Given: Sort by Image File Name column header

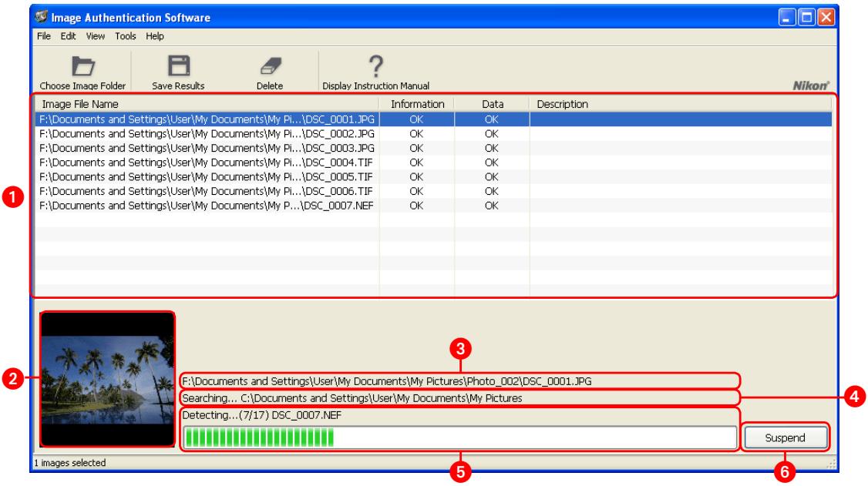Looking at the screenshot, I should pyautogui.click(x=207, y=104).
